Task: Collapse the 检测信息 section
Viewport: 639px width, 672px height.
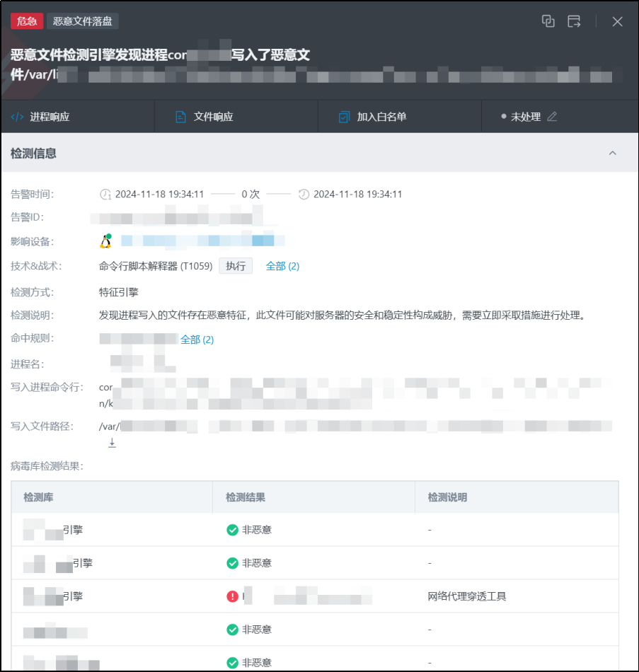Action: (x=612, y=153)
